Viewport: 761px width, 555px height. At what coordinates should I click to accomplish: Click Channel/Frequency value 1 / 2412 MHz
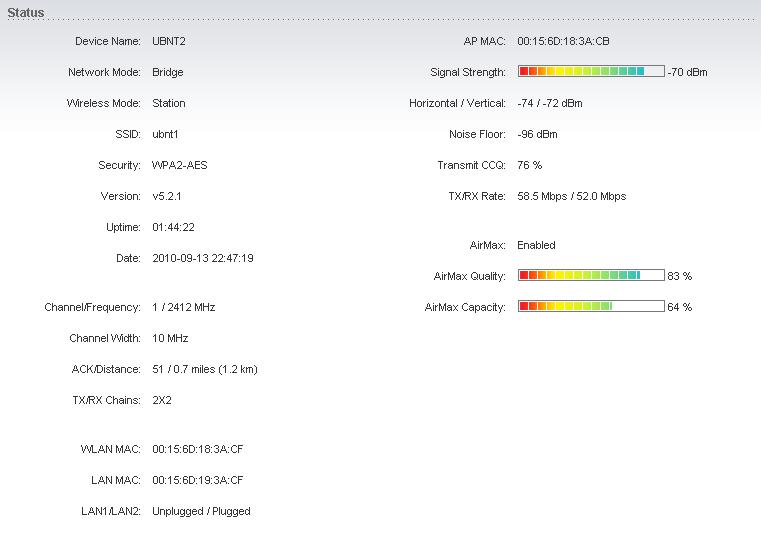[183, 308]
